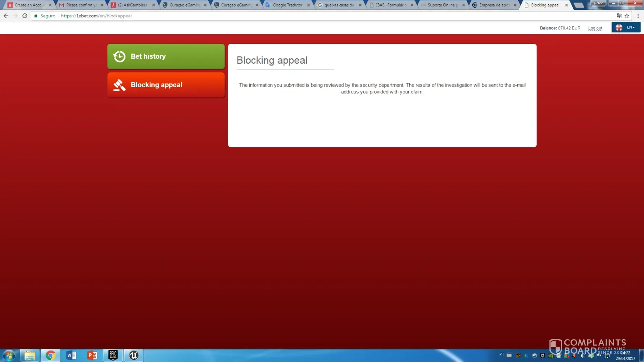Click the Epic Games system tray icon
644x362 pixels.
[543, 355]
